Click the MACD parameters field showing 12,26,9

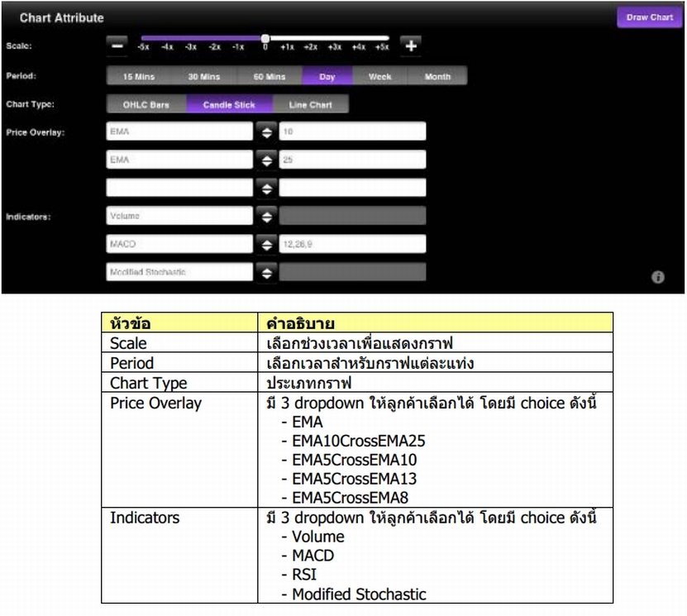click(353, 243)
